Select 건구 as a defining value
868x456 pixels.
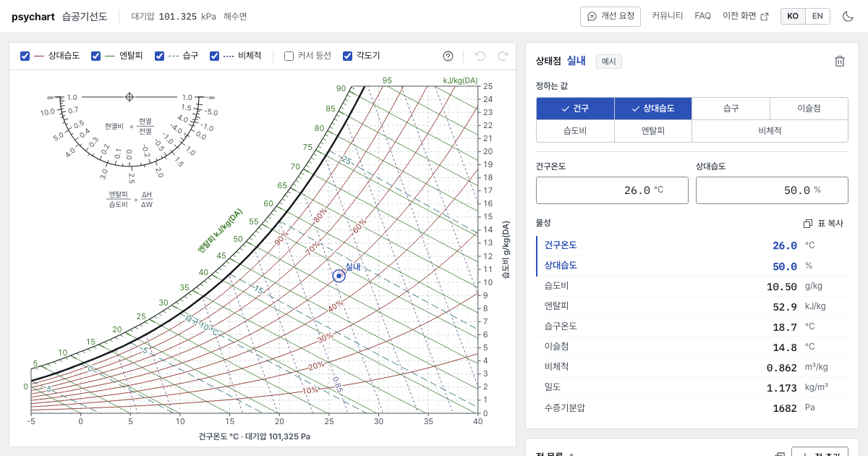point(575,109)
